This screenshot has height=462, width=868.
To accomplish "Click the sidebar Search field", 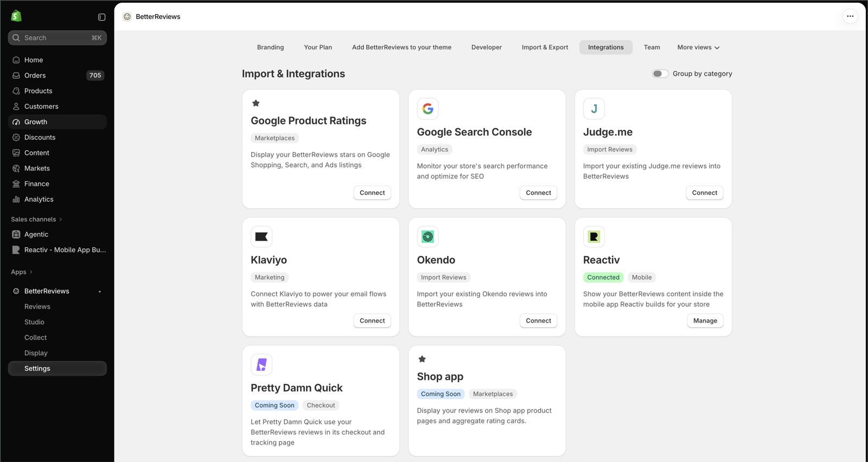I will [x=58, y=38].
